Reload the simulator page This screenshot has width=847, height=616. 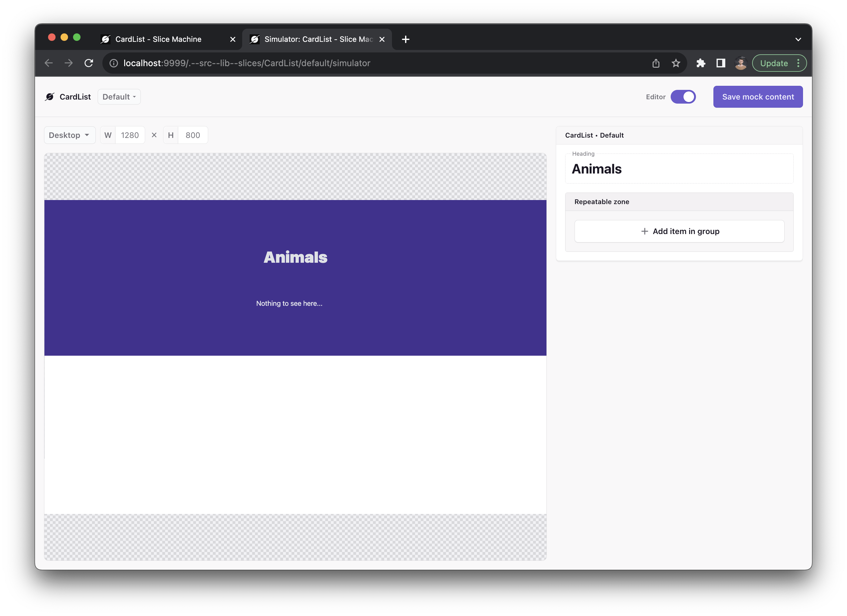pyautogui.click(x=89, y=63)
